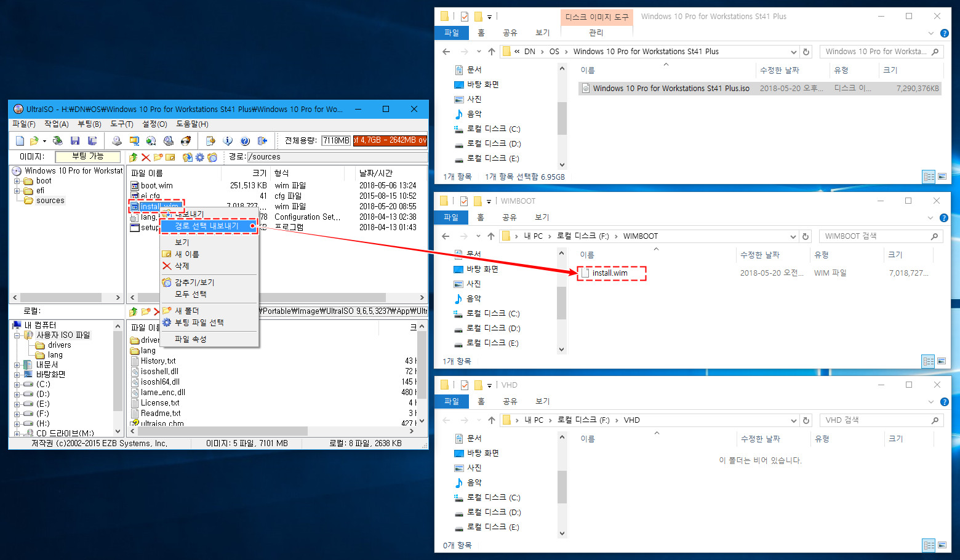Click Back arrow in the top Explorer window
Screen dimensions: 960x560
446,52
